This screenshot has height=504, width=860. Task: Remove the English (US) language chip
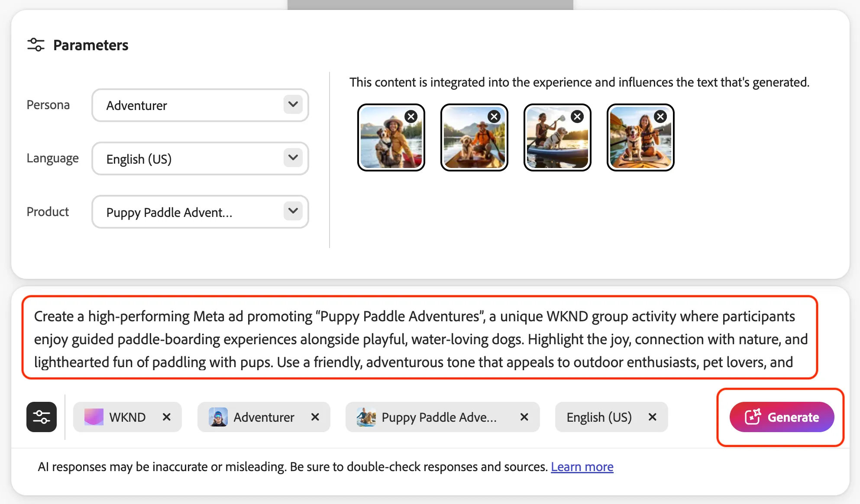653,417
